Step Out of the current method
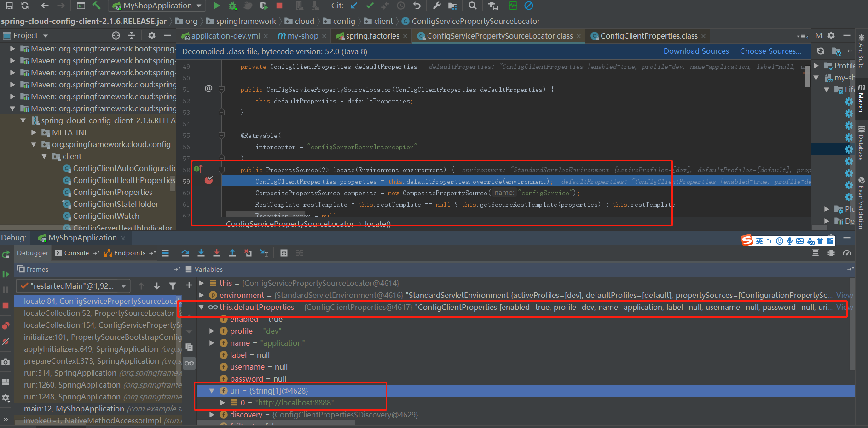The width and height of the screenshot is (868, 428). [x=232, y=252]
